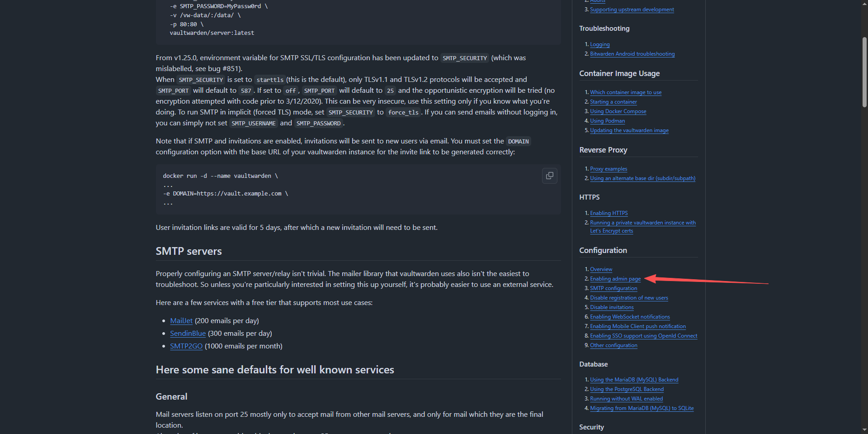The image size is (868, 434).
Task: Open Enabling SSO support using OpenId Connect
Action: (643, 336)
